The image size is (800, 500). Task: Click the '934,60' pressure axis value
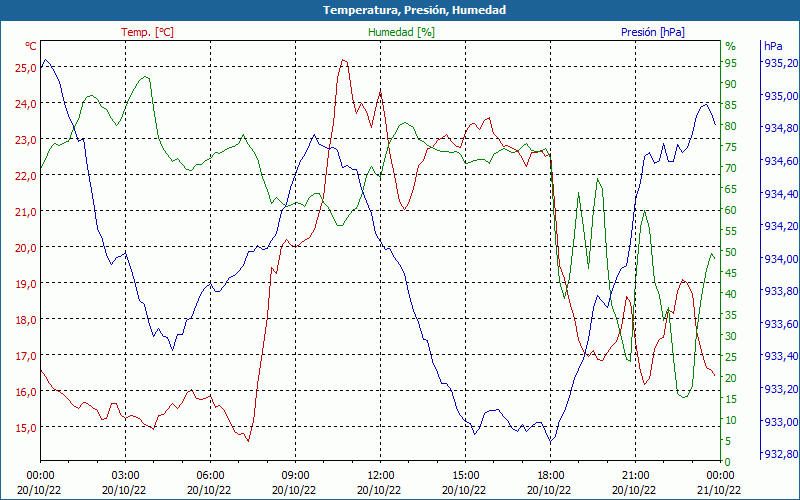click(780, 161)
